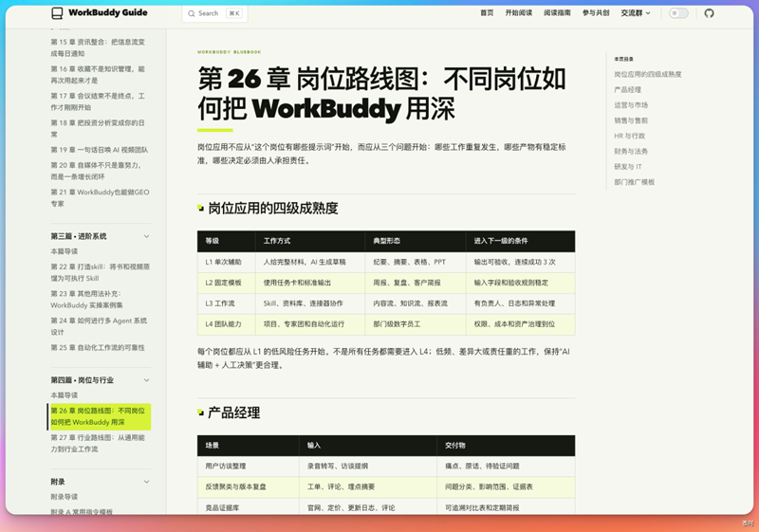Open chapter 22 打造skill in sidebar
The height and width of the screenshot is (532, 759).
coord(101,272)
